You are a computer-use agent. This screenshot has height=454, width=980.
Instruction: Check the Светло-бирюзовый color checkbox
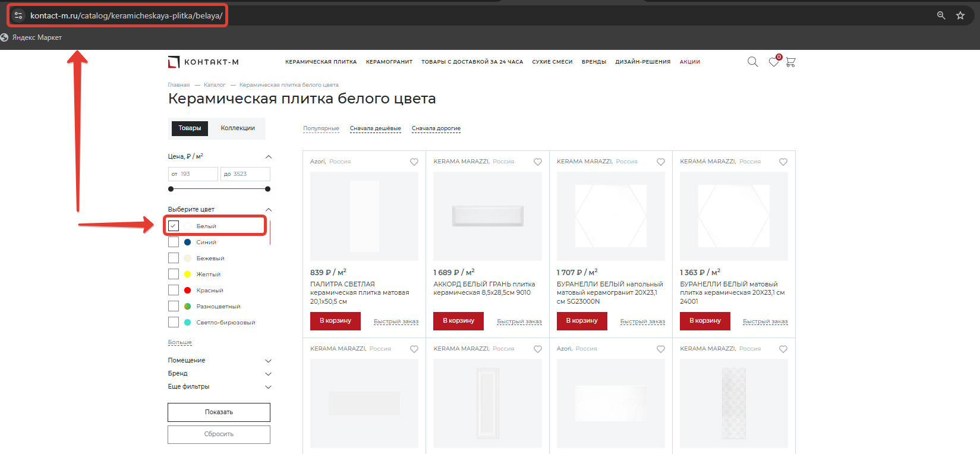[x=174, y=322]
